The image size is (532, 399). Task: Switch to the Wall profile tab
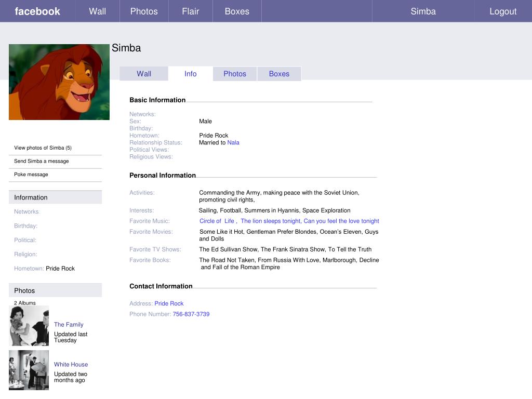144,74
